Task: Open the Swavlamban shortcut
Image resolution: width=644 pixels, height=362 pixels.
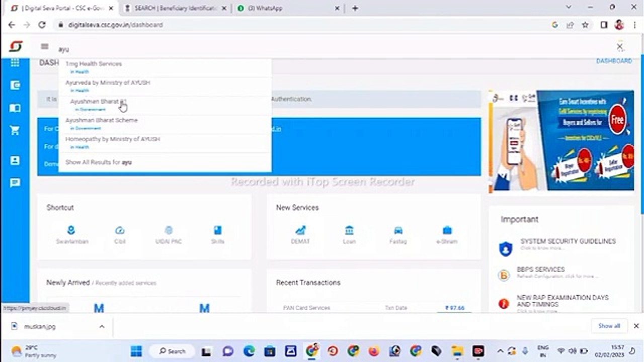Action: click(x=71, y=235)
